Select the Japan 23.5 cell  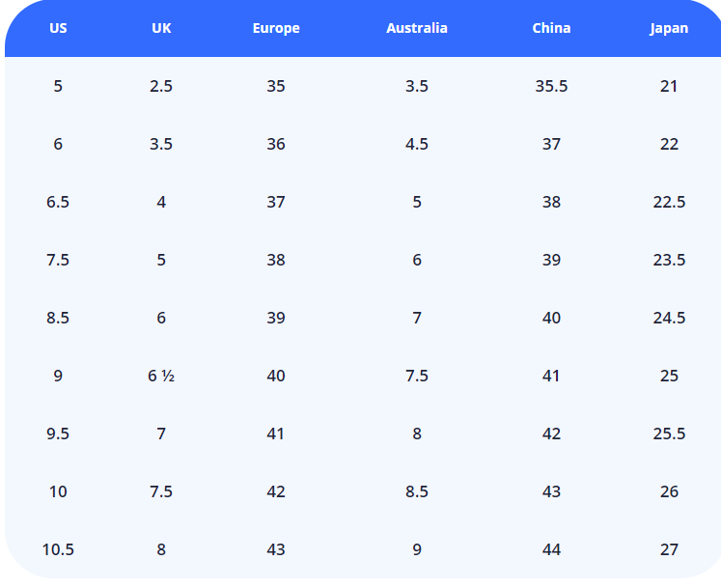[x=669, y=260]
